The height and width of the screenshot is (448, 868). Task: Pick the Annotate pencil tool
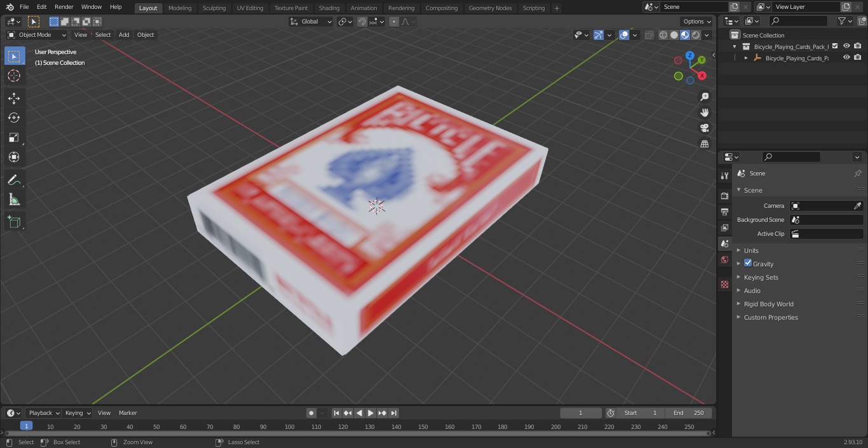14,180
